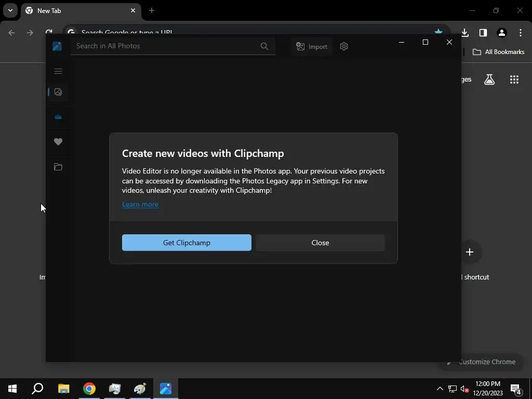
Task: Toggle Chrome side panel icon
Action: 483,33
